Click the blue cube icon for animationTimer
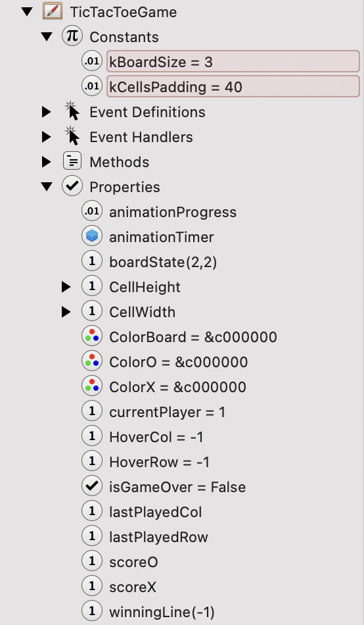 pos(92,236)
